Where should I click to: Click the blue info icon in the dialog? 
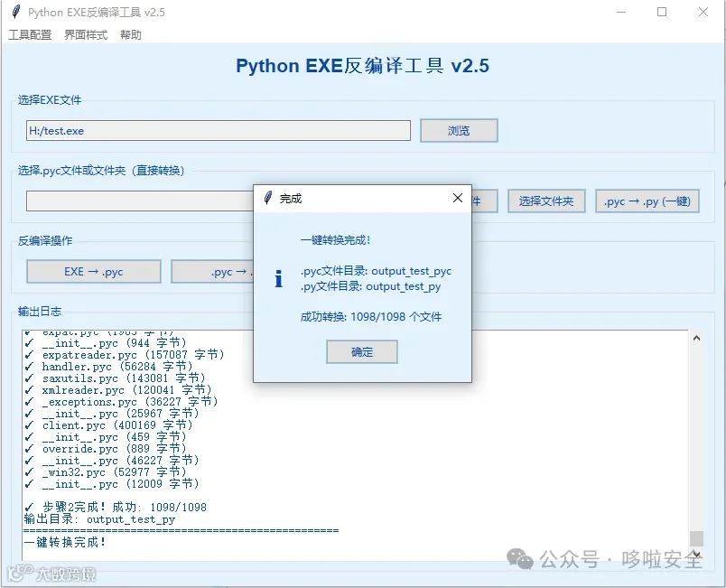coord(278,278)
